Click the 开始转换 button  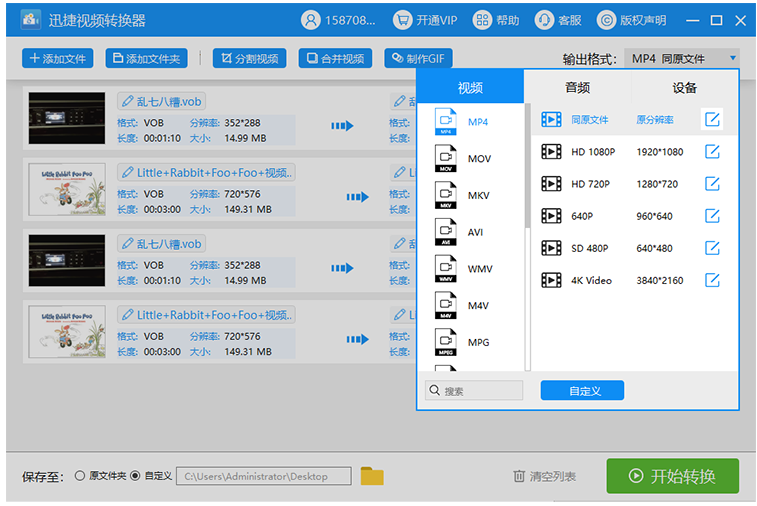[672, 476]
